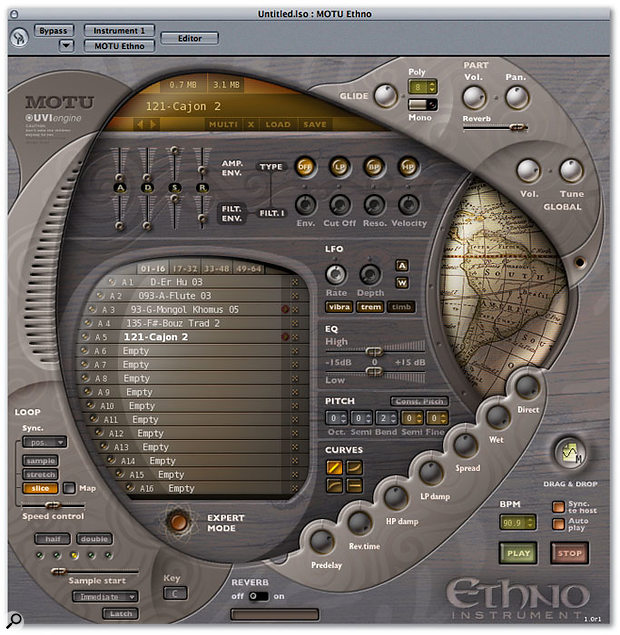620x635 pixels.
Task: Select the LP filter type button
Action: [339, 167]
